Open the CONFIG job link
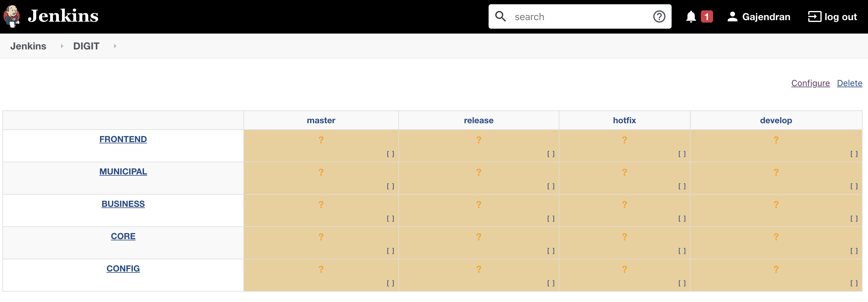Image resolution: width=868 pixels, height=302 pixels. point(123,269)
